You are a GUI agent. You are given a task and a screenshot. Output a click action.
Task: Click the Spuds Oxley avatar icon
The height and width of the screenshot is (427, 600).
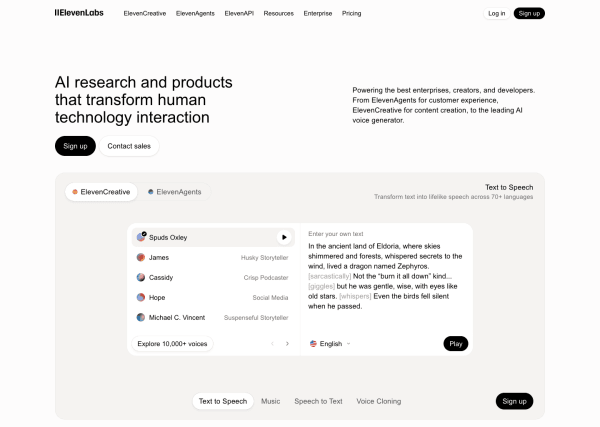point(141,237)
